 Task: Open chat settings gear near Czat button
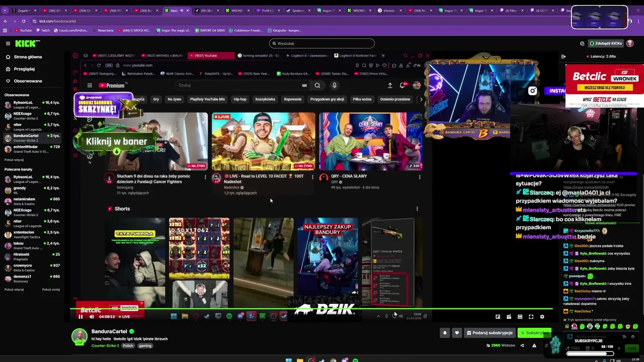click(619, 348)
